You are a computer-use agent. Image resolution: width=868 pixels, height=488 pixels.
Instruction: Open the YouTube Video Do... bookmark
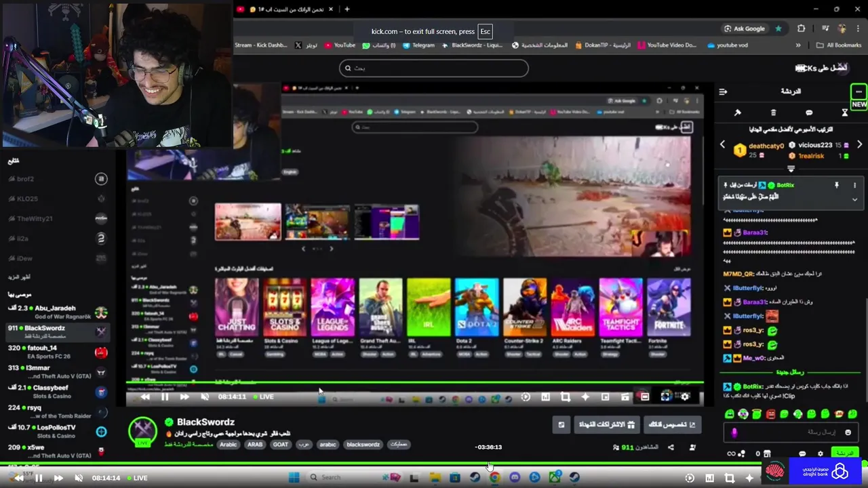(667, 45)
